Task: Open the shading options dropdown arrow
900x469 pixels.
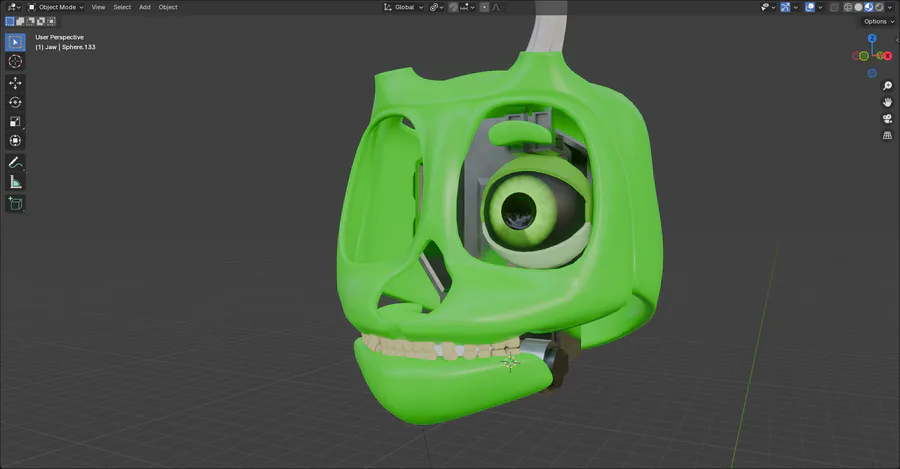Action: tap(890, 7)
